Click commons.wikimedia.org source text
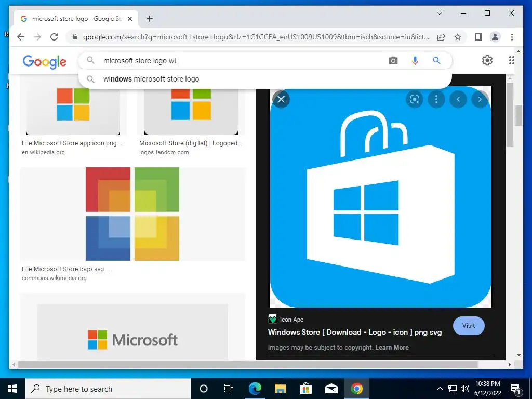 click(x=54, y=278)
